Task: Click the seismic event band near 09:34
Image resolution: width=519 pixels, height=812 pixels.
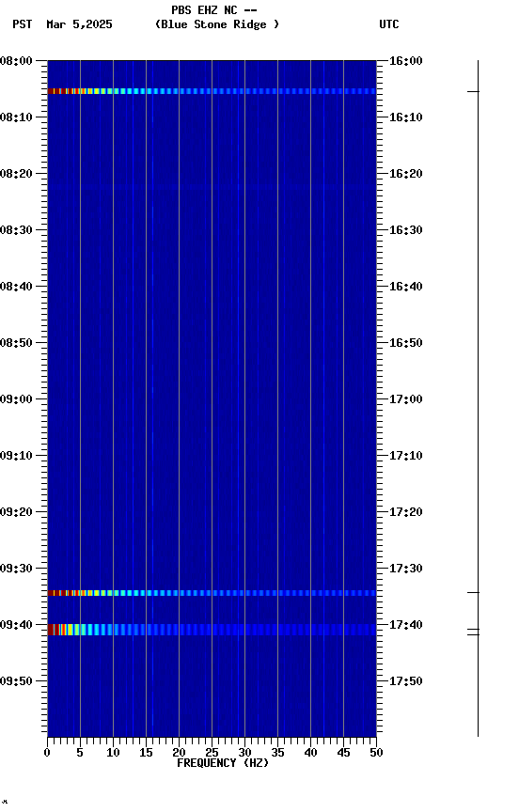Action: coord(212,593)
